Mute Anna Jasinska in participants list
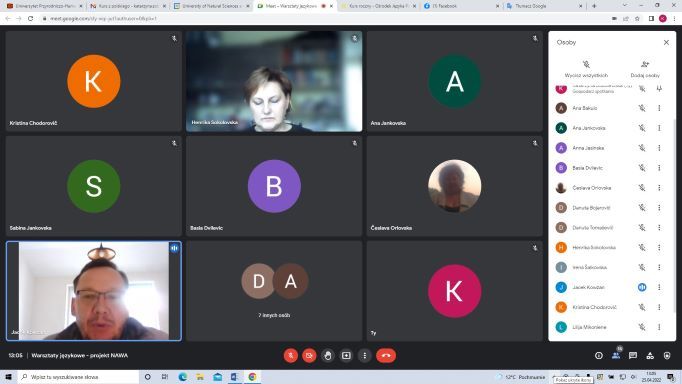This screenshot has width=682, height=384. [x=642, y=148]
